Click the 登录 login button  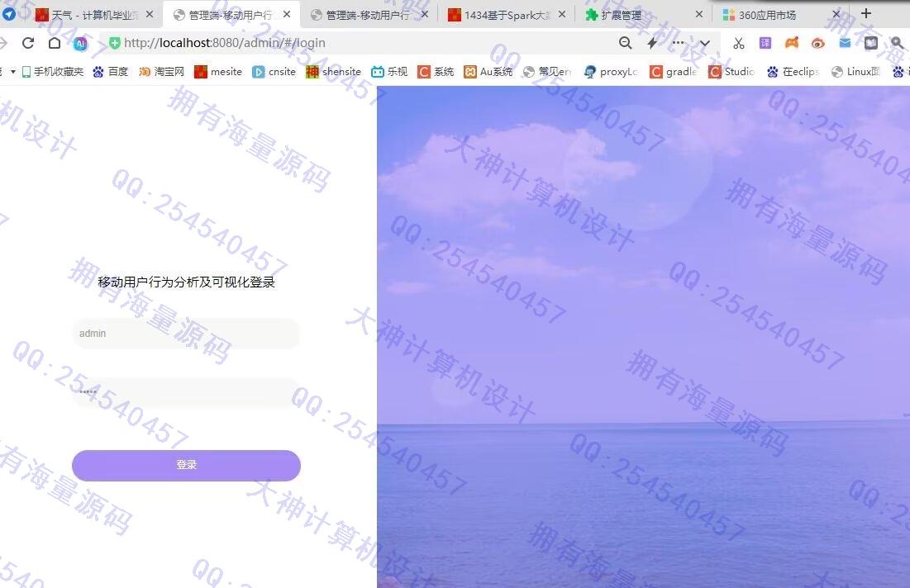point(186,465)
